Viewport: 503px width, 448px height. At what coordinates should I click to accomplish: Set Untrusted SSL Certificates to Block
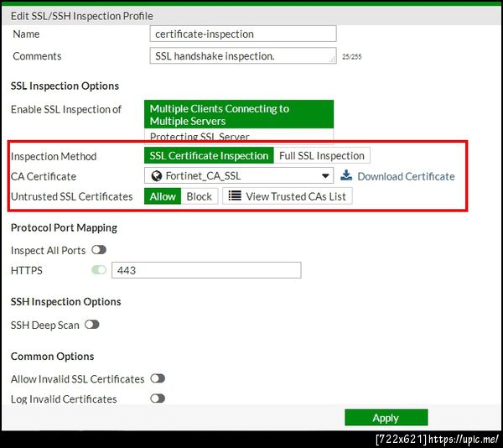pyautogui.click(x=200, y=196)
